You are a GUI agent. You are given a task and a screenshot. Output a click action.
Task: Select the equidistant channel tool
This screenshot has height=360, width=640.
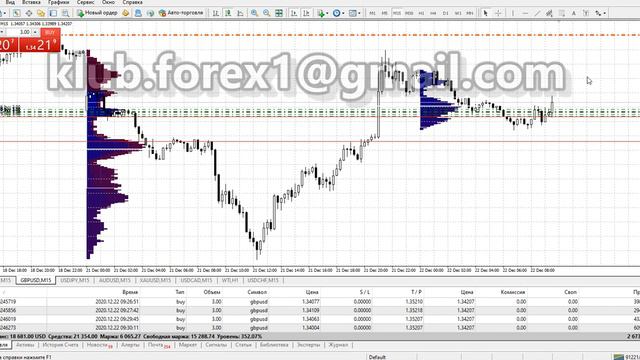549,13
